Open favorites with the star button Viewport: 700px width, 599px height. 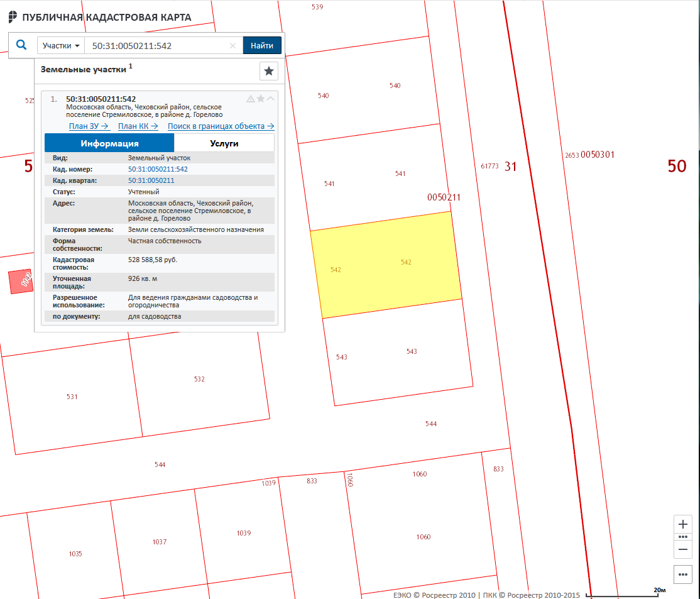click(x=269, y=71)
